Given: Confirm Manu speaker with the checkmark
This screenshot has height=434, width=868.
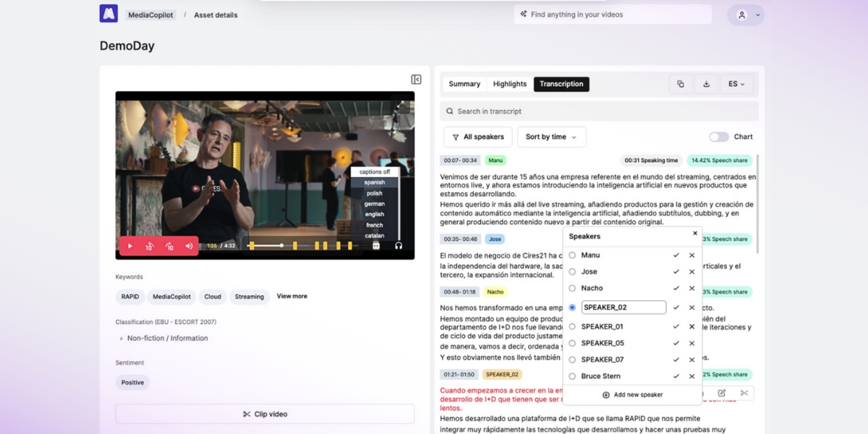Looking at the screenshot, I should (676, 255).
